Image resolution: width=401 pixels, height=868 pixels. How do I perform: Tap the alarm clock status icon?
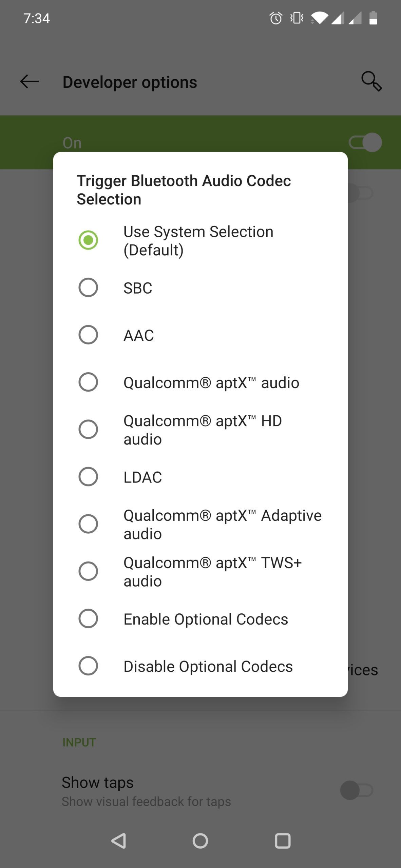pos(276,18)
